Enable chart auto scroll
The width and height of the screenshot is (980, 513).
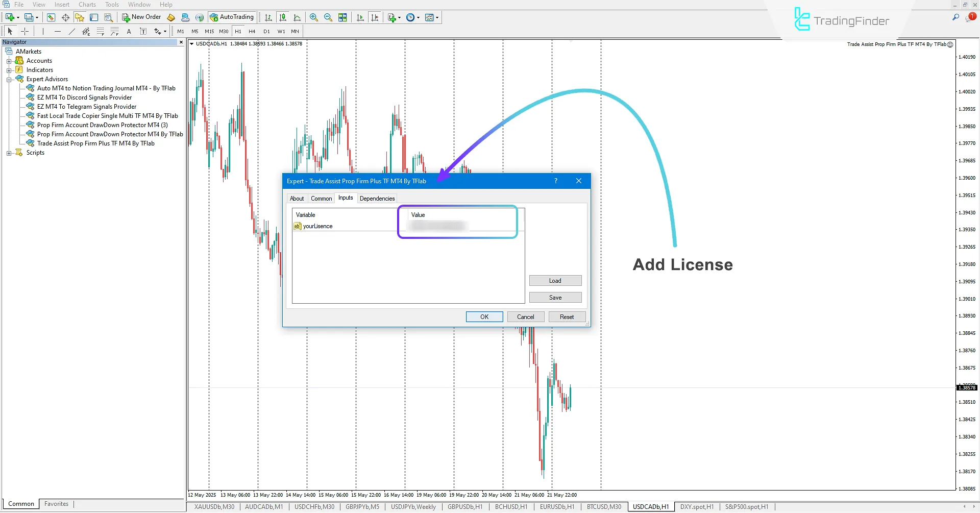360,17
